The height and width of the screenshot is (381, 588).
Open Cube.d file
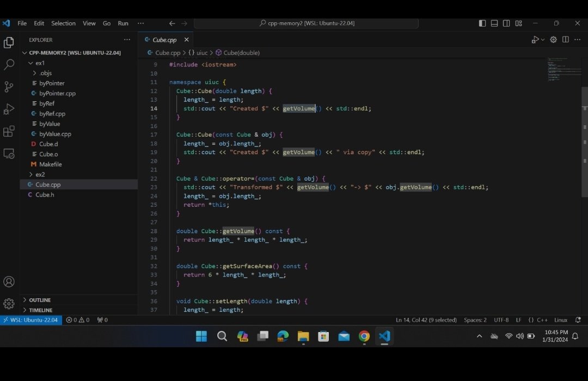tap(79, 144)
